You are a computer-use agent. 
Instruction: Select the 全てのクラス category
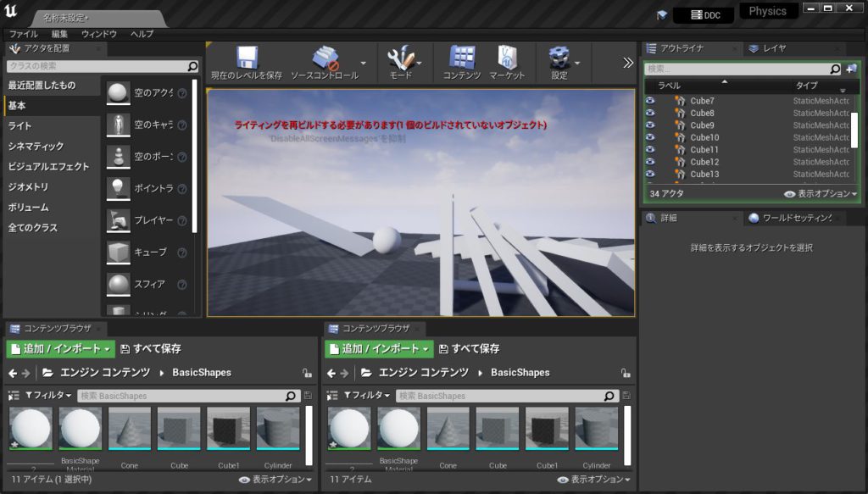click(33, 228)
